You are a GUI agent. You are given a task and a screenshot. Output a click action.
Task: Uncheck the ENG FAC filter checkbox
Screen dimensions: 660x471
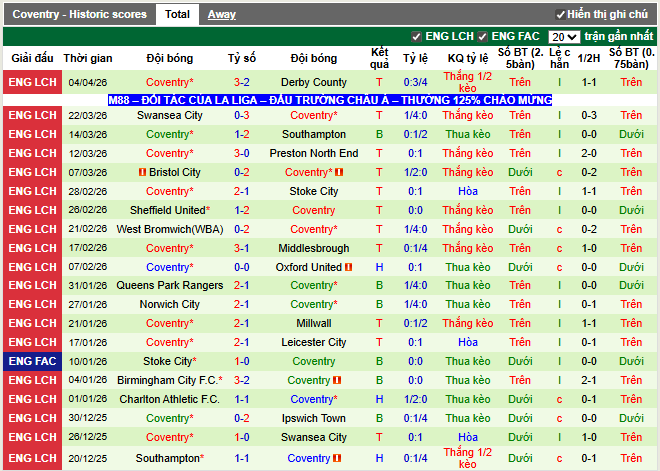coord(483,36)
